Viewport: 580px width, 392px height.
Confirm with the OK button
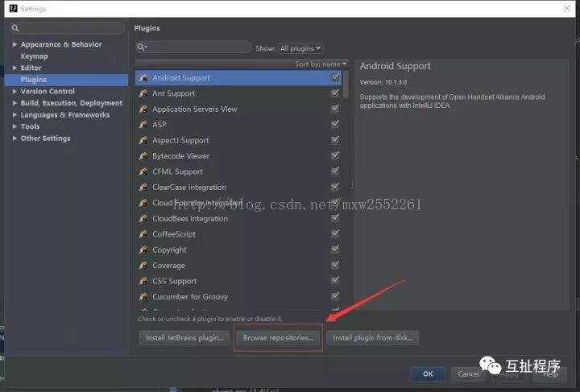(428, 374)
